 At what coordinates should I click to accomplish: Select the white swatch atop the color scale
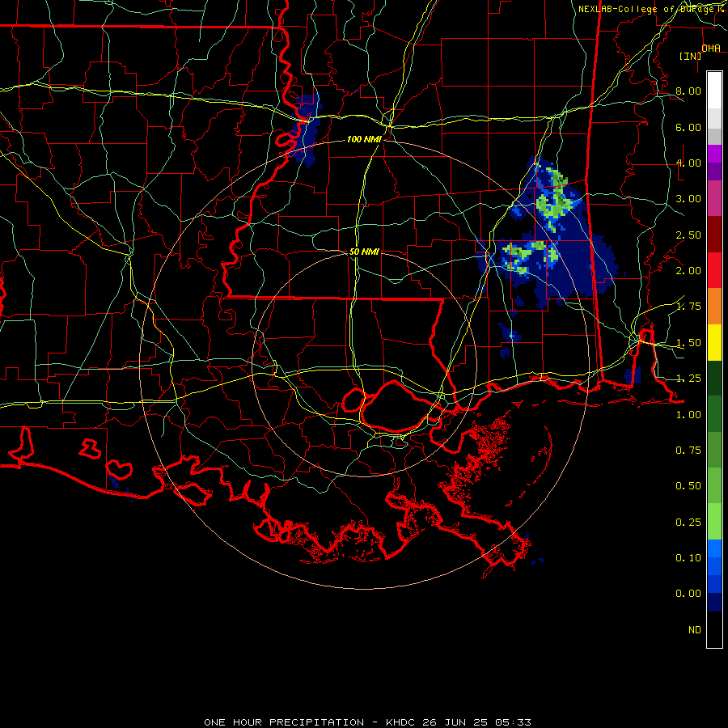click(x=714, y=90)
